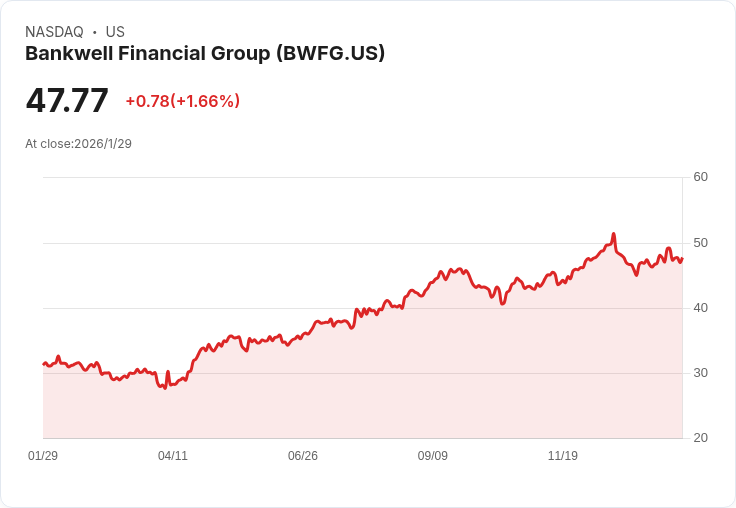Image resolution: width=736 pixels, height=508 pixels.
Task: Click the 40 price-axis label
Action: point(700,308)
